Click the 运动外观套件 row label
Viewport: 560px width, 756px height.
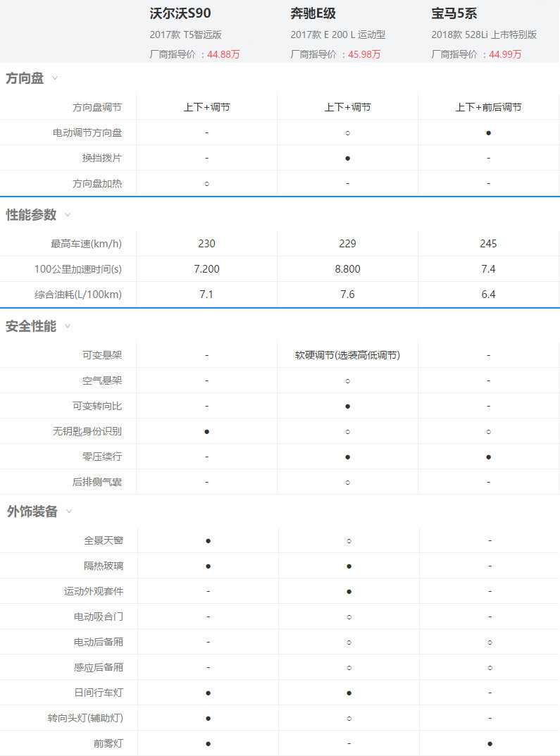click(94, 591)
